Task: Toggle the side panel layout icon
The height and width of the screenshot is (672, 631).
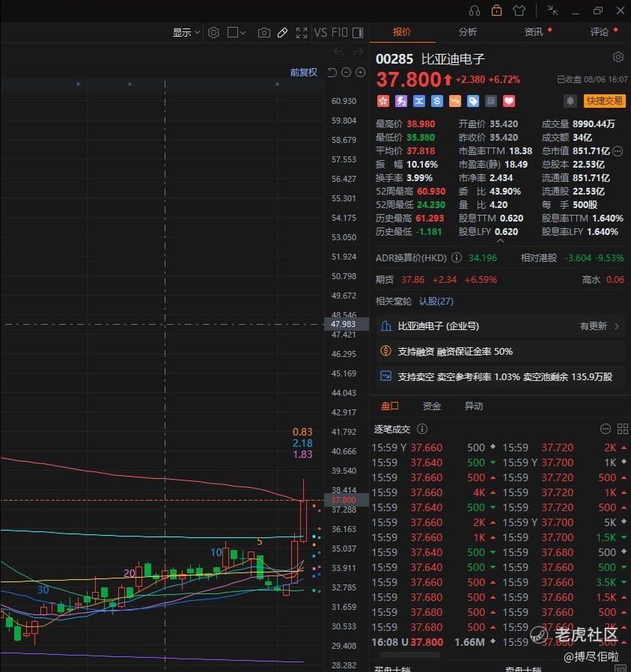Action: 358,33
